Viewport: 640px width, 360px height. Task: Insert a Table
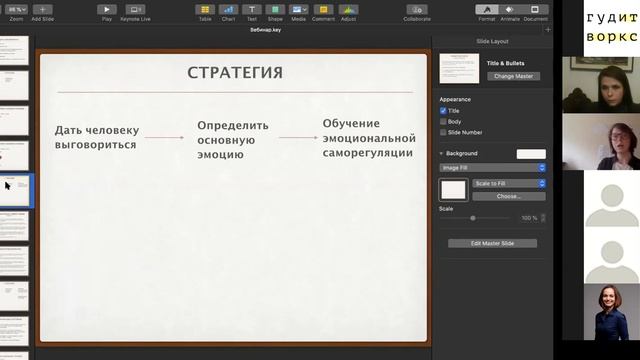205,9
